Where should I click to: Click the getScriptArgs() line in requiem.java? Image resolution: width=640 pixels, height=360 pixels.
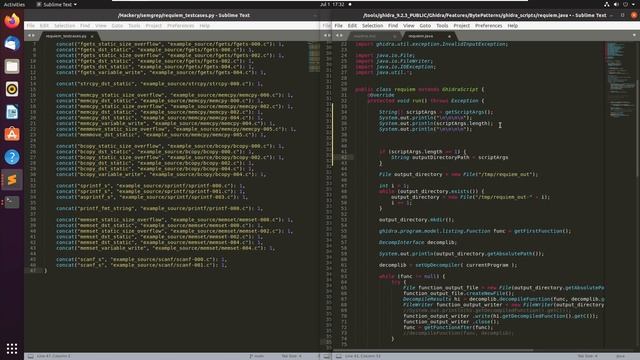pos(436,112)
